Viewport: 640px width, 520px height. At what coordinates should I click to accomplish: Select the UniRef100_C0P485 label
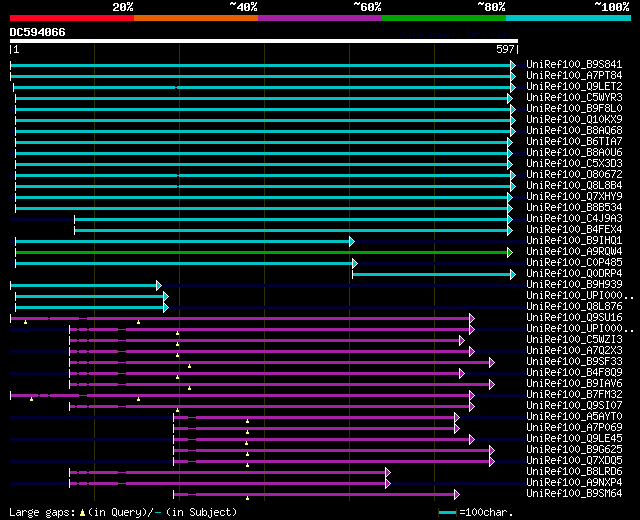574,263
